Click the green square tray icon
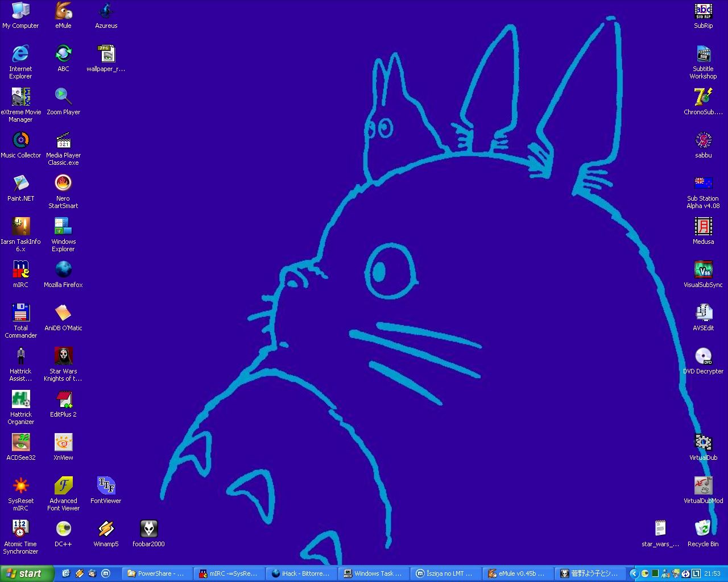This screenshot has height=582, width=728. tap(655, 573)
